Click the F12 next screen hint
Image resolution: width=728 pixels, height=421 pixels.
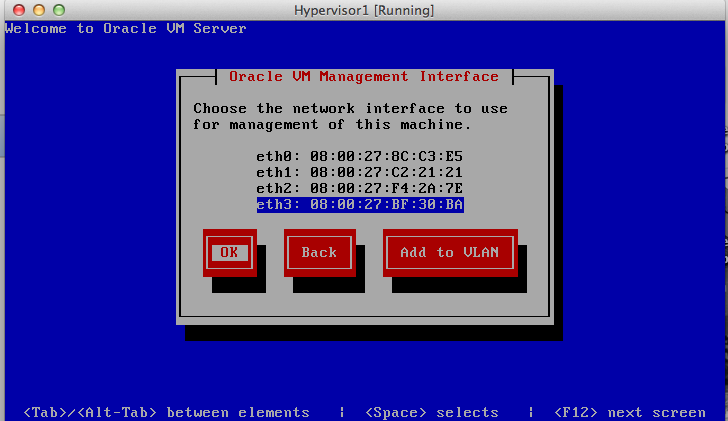point(630,412)
